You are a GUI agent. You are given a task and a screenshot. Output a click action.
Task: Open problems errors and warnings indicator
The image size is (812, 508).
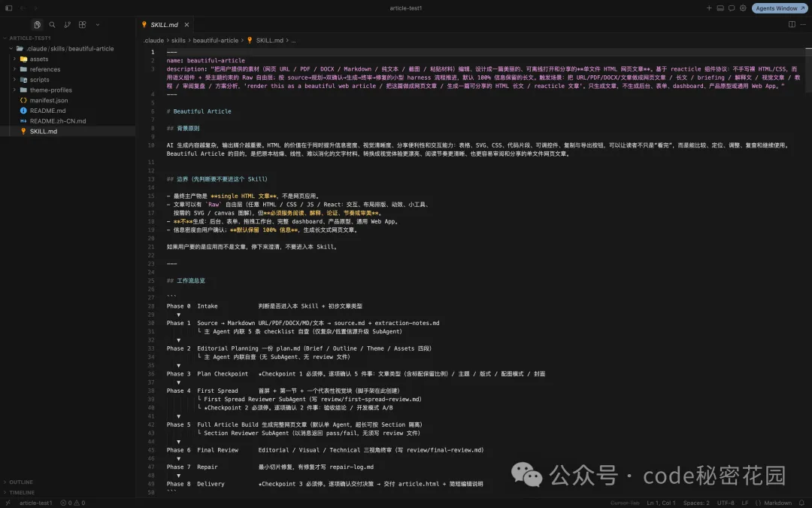tap(72, 503)
